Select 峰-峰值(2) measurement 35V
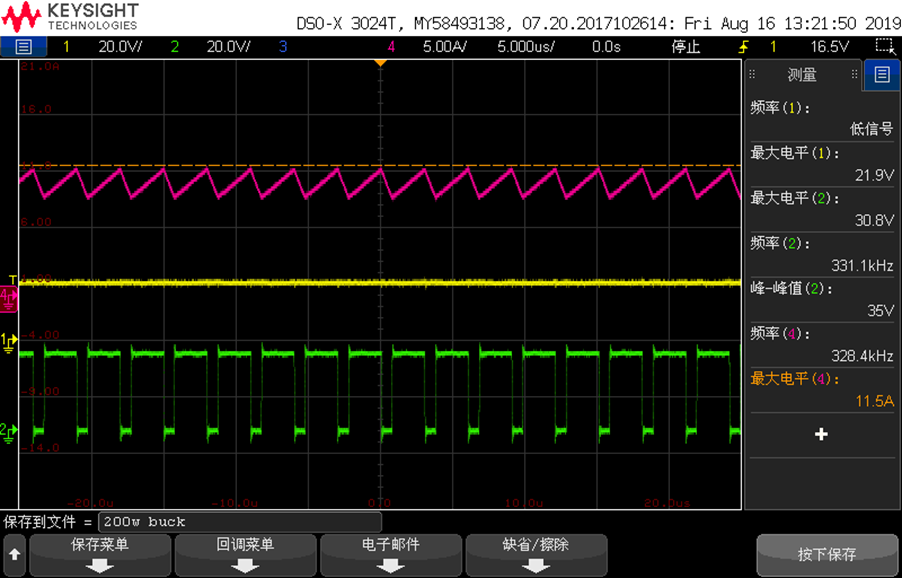 pos(822,299)
